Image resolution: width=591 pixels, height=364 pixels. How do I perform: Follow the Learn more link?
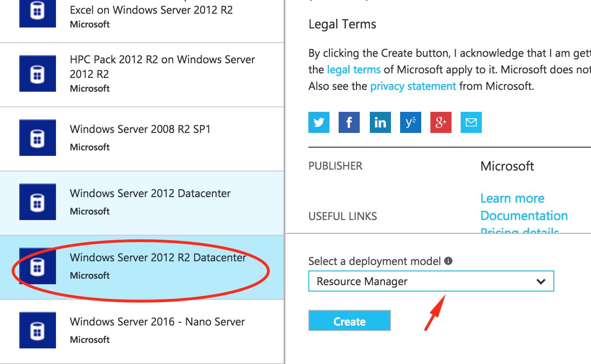pyautogui.click(x=512, y=198)
